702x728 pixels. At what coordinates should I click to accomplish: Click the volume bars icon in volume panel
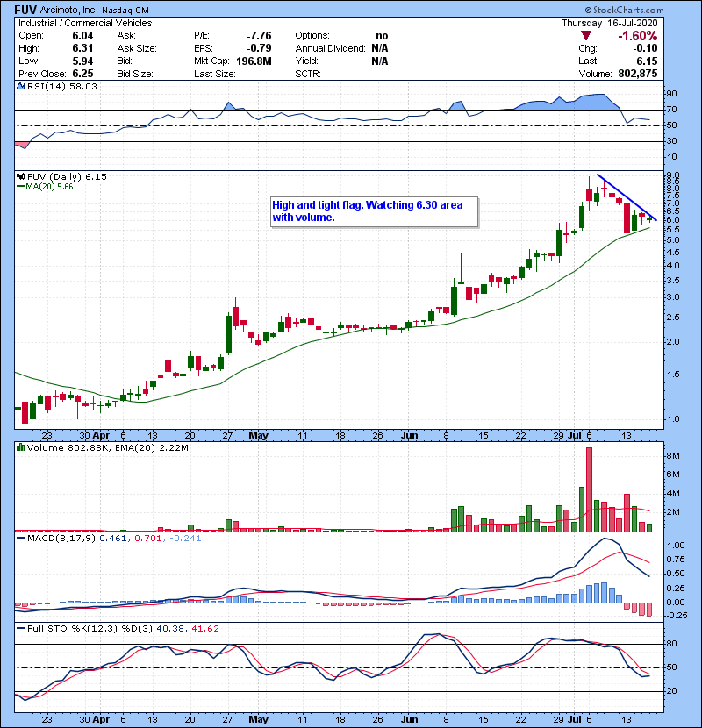20,447
